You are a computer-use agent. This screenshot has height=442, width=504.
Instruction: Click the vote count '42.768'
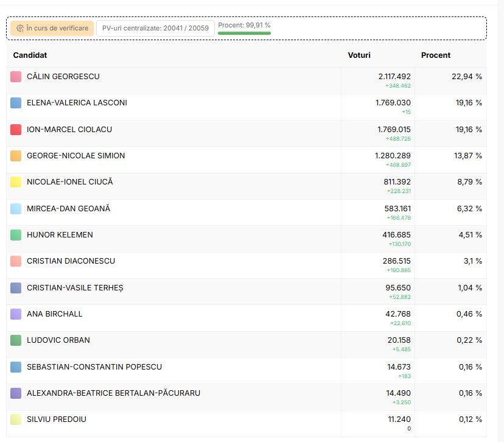398,314
